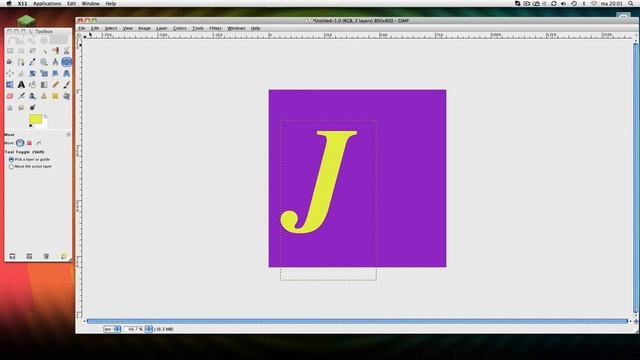Viewport: 640px width, 360px height.
Task: Select the Scissors Select tool
Action: [x=67, y=51]
